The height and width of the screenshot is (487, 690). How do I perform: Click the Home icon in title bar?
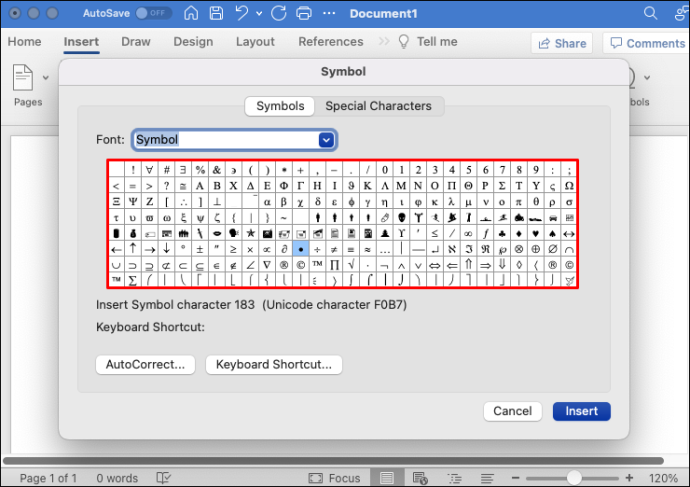point(191,13)
